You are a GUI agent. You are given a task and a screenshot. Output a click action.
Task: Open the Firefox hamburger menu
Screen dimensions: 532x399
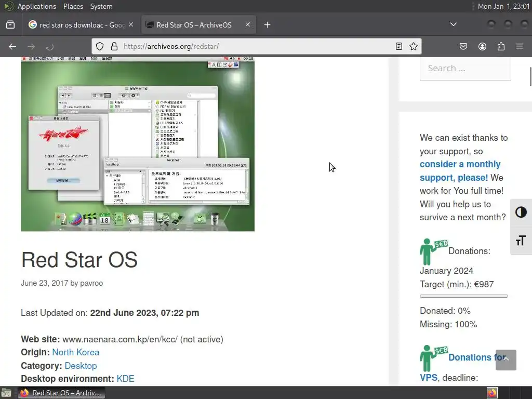pos(520,46)
